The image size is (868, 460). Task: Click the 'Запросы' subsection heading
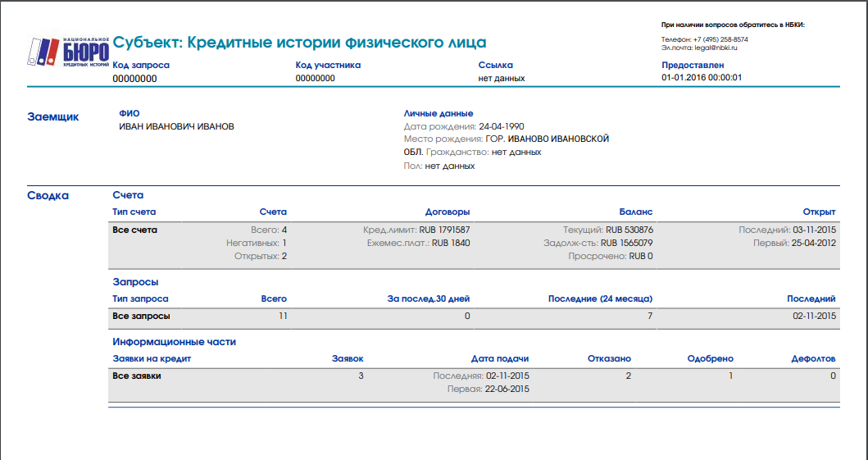[135, 282]
